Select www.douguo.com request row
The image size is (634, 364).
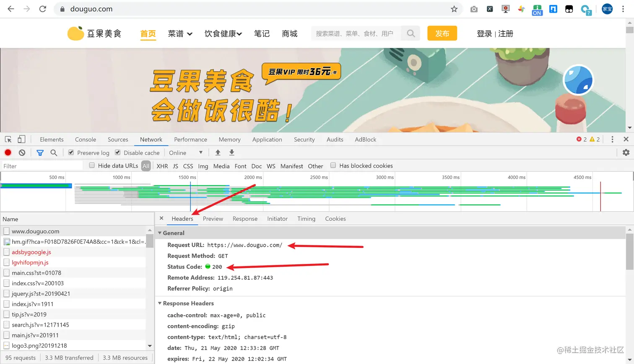pyautogui.click(x=73, y=231)
